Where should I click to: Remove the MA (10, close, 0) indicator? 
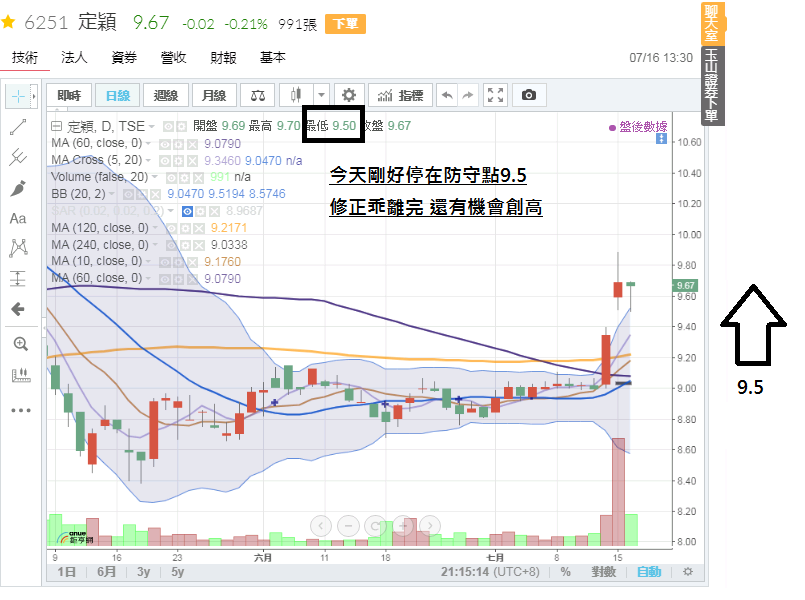(x=192, y=262)
